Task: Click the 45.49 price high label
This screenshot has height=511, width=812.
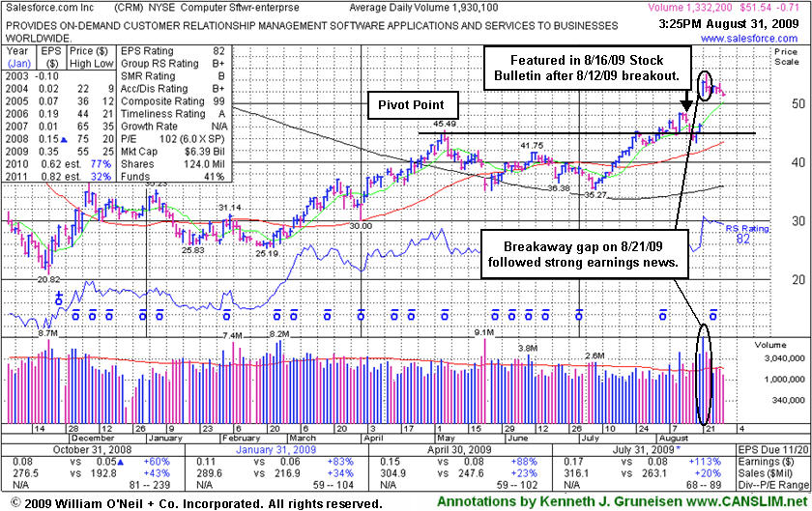Action: tap(445, 124)
